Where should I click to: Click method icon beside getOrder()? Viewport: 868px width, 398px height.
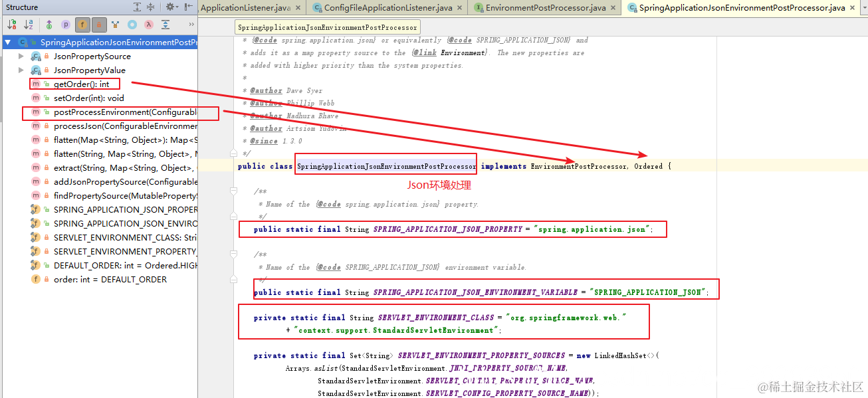pyautogui.click(x=36, y=84)
